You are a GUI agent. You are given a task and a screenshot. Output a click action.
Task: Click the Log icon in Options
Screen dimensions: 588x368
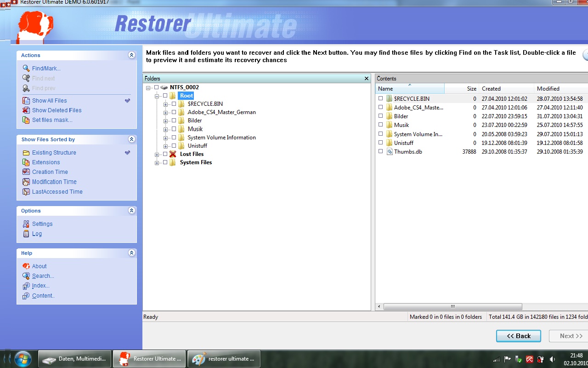pyautogui.click(x=26, y=234)
